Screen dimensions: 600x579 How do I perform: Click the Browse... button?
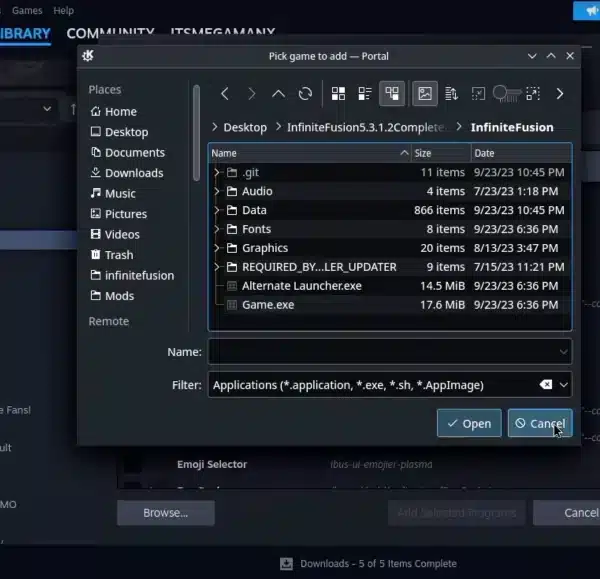166,513
